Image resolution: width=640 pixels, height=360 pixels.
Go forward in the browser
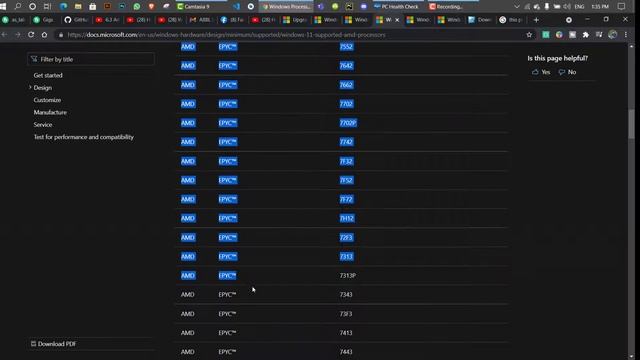[x=18, y=35]
